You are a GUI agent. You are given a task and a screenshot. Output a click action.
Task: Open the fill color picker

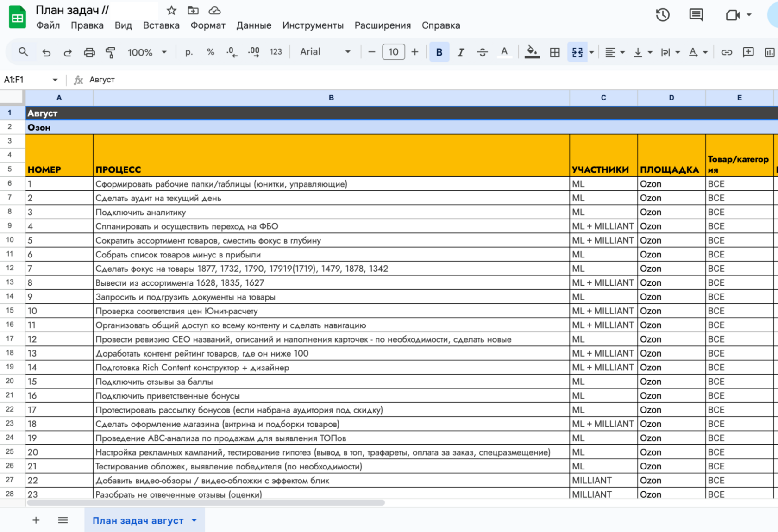coord(532,52)
